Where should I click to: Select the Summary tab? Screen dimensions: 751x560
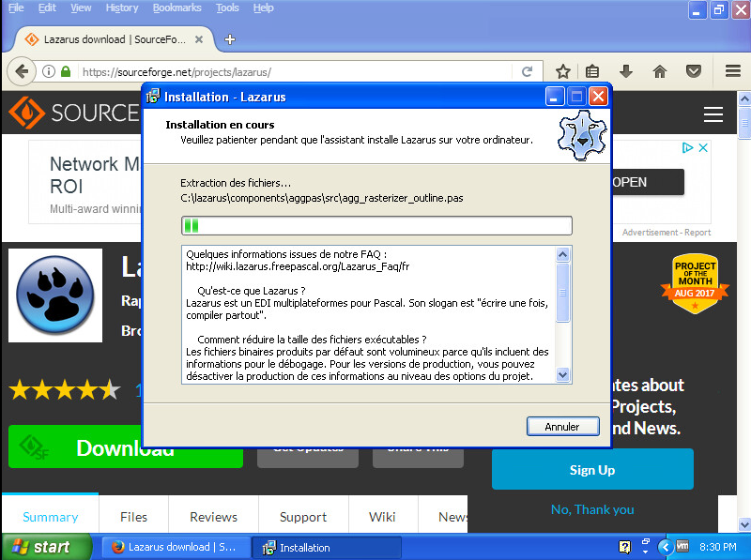point(51,517)
